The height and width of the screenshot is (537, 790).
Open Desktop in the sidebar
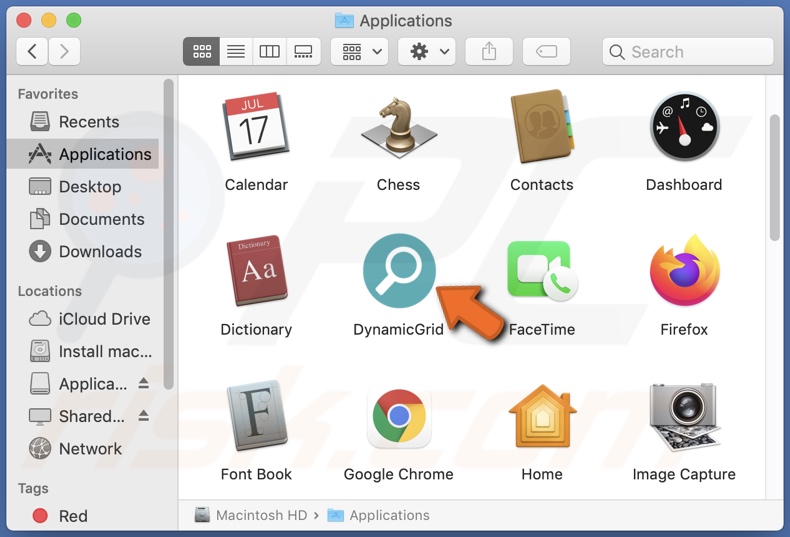[x=83, y=186]
